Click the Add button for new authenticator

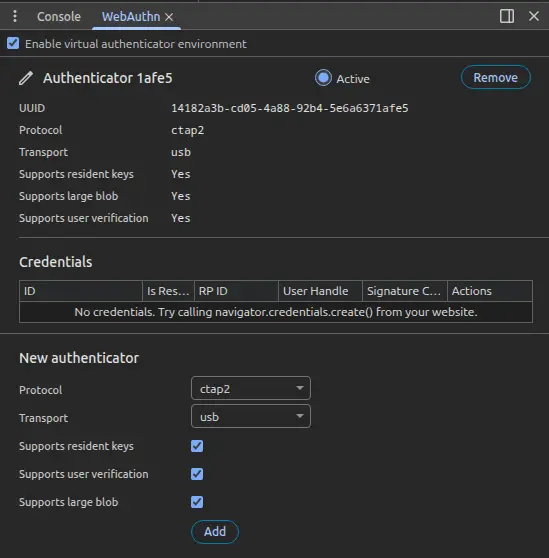point(215,532)
